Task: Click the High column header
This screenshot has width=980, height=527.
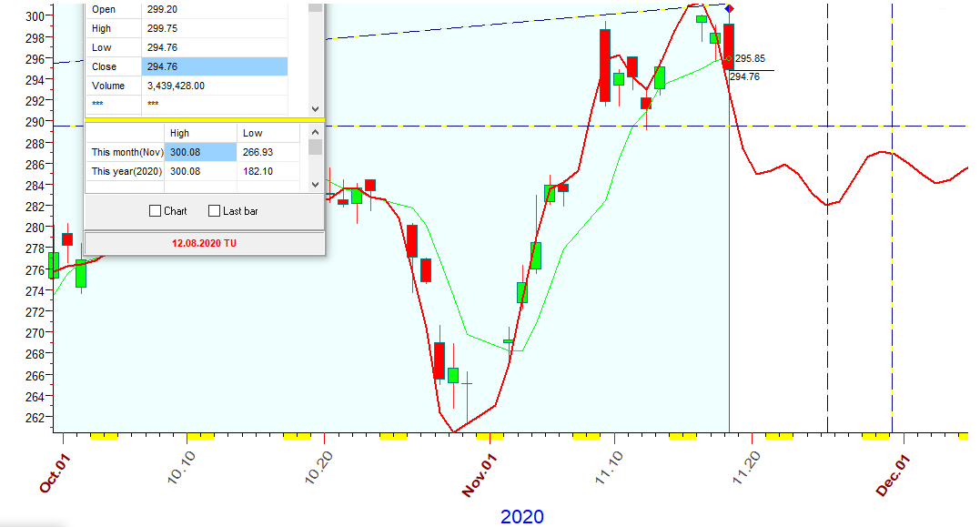Action: click(200, 133)
